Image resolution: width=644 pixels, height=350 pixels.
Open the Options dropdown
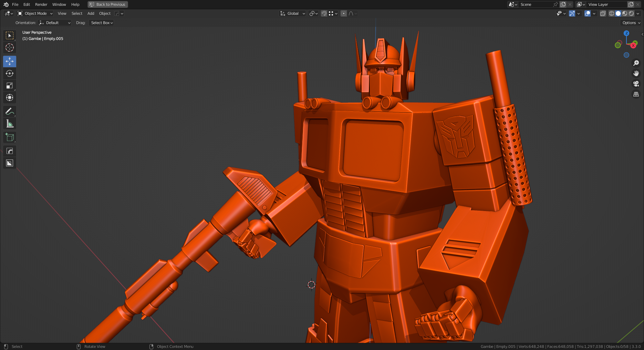(631, 23)
